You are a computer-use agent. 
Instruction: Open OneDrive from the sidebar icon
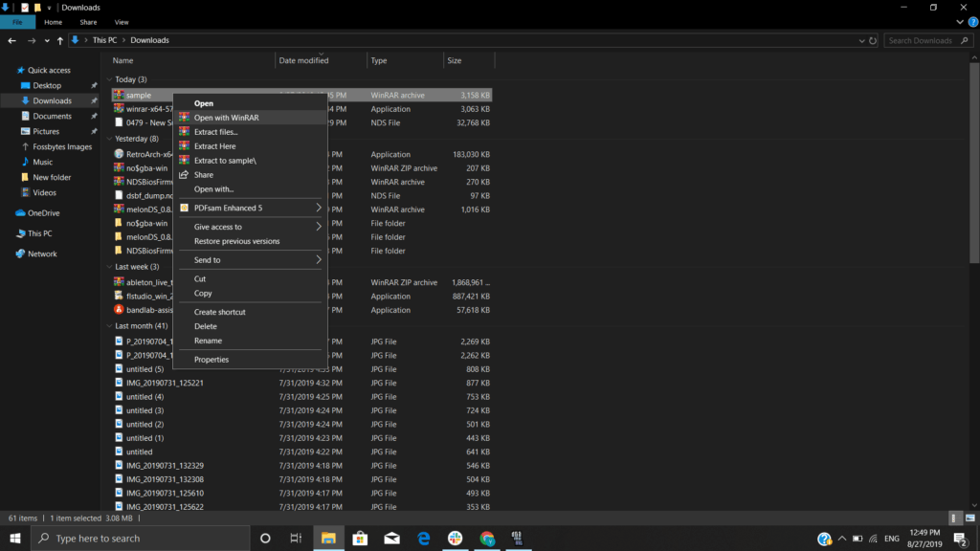pyautogui.click(x=20, y=212)
